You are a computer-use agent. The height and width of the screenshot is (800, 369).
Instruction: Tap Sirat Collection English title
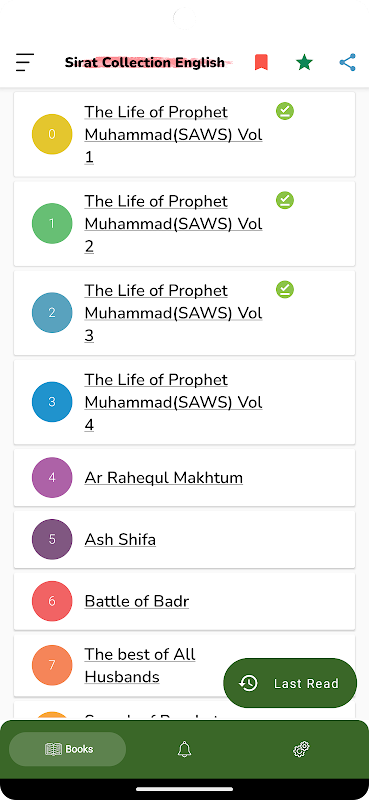tap(144, 63)
